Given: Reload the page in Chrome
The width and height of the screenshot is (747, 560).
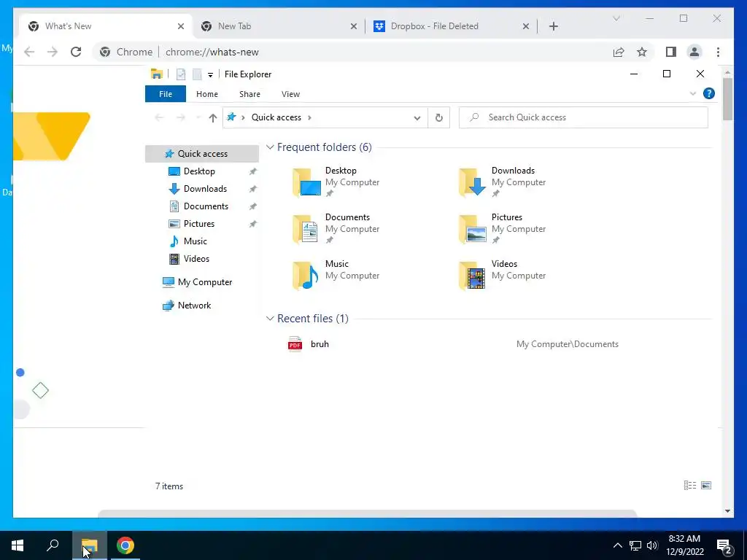Looking at the screenshot, I should (x=76, y=52).
